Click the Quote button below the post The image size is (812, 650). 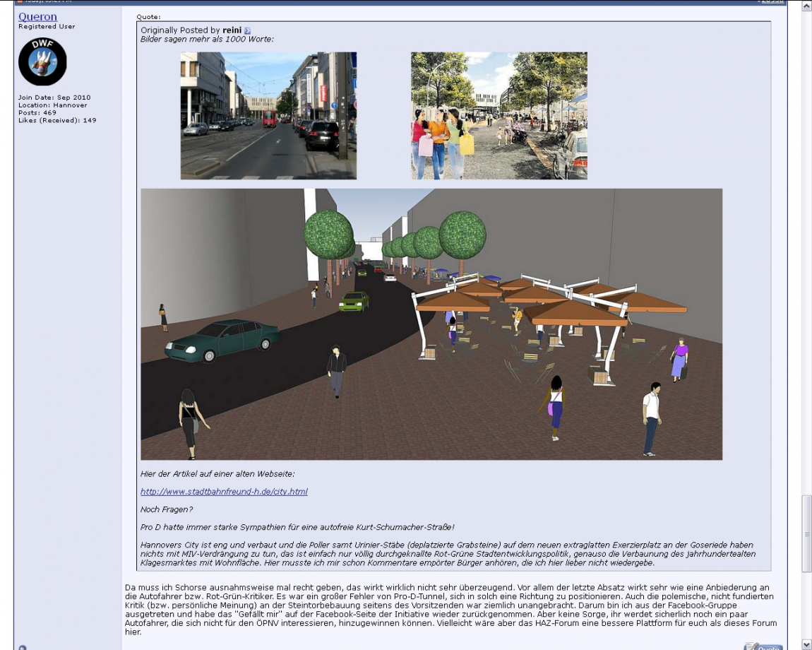coord(763,646)
